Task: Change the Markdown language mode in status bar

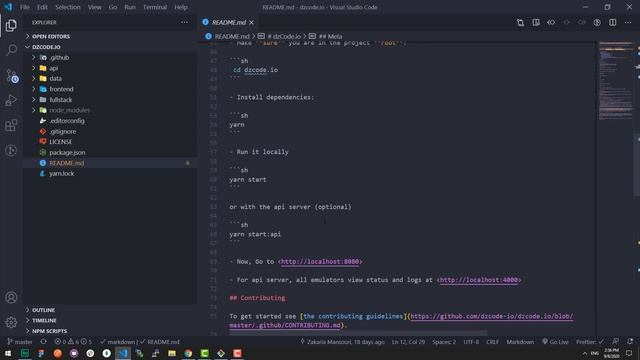Action: (520, 342)
